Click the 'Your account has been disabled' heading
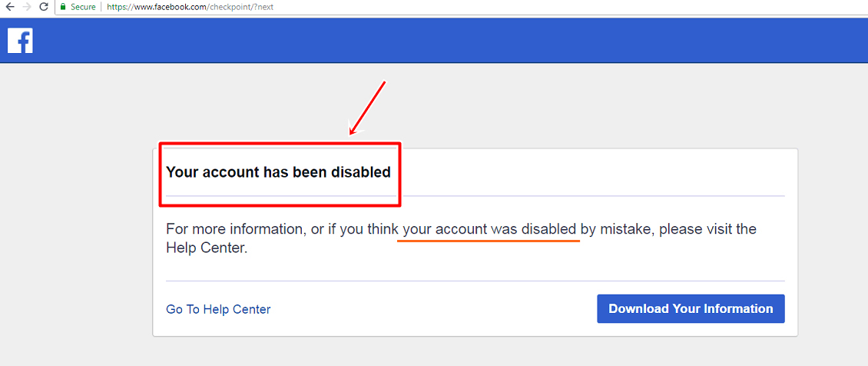The image size is (868, 366). [x=278, y=172]
